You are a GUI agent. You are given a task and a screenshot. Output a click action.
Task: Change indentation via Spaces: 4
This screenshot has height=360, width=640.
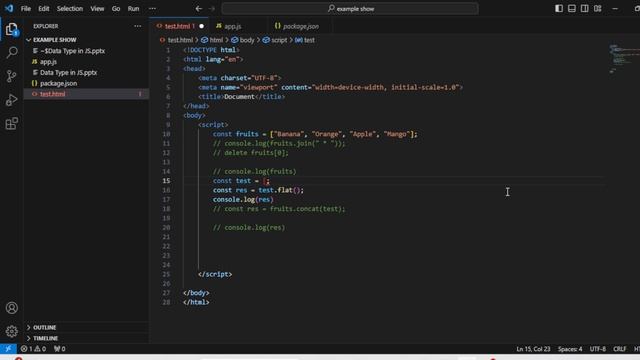570,349
